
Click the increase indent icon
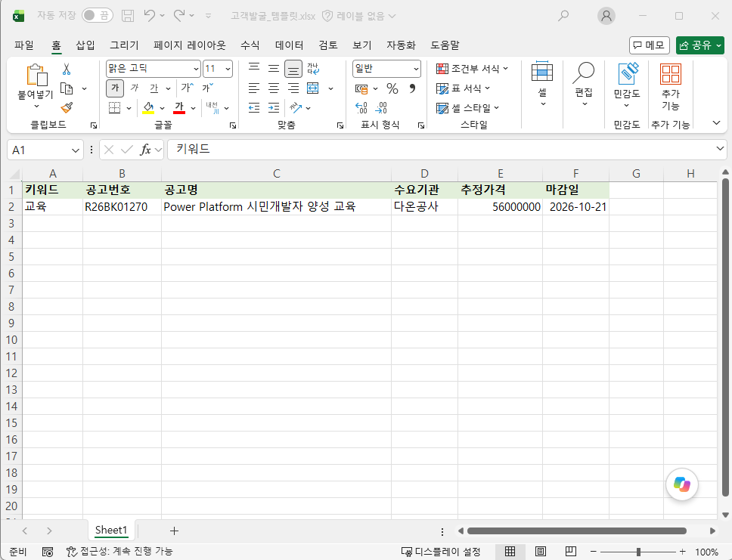point(274,108)
